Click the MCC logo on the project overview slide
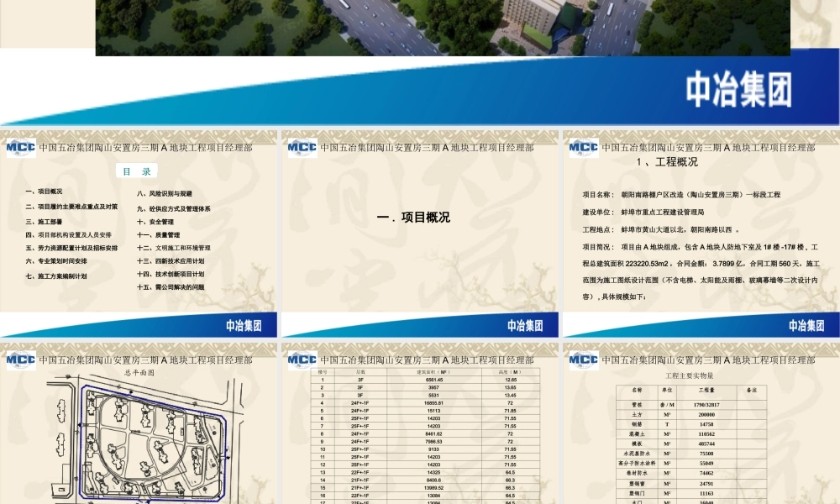 click(300, 146)
